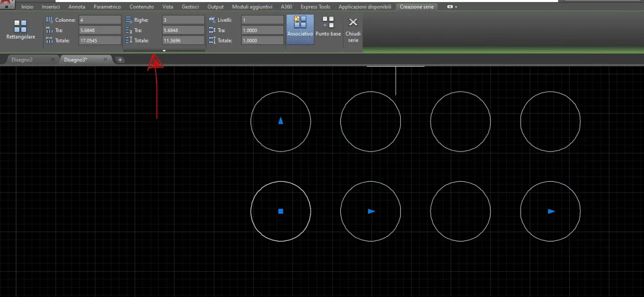
Task: Edit the Righe count field
Action: [x=183, y=20]
